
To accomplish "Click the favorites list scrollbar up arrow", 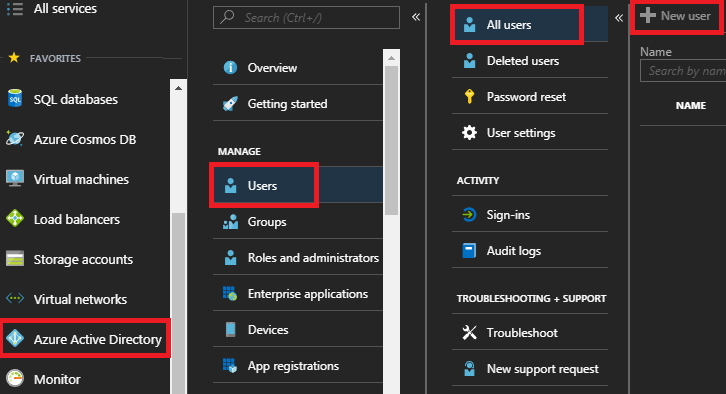I will (178, 88).
